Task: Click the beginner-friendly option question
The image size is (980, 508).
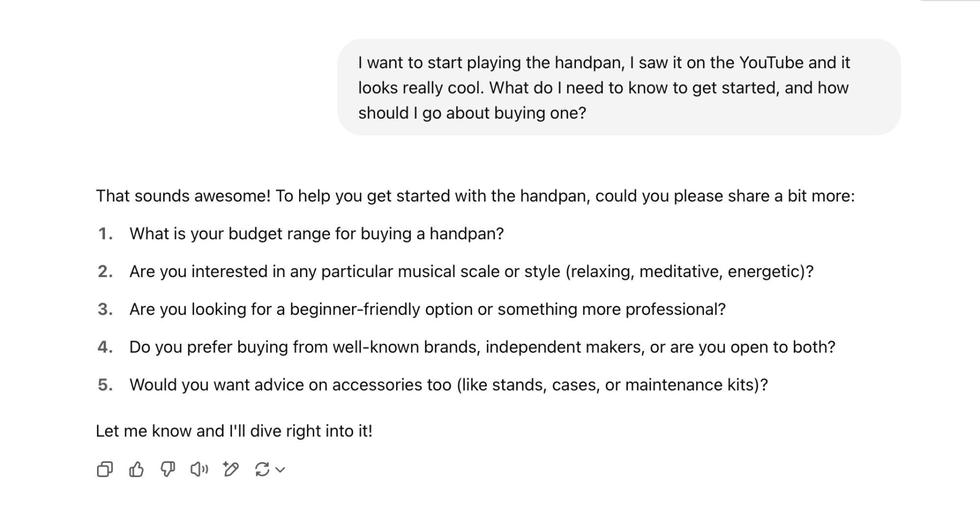Action: [x=427, y=309]
